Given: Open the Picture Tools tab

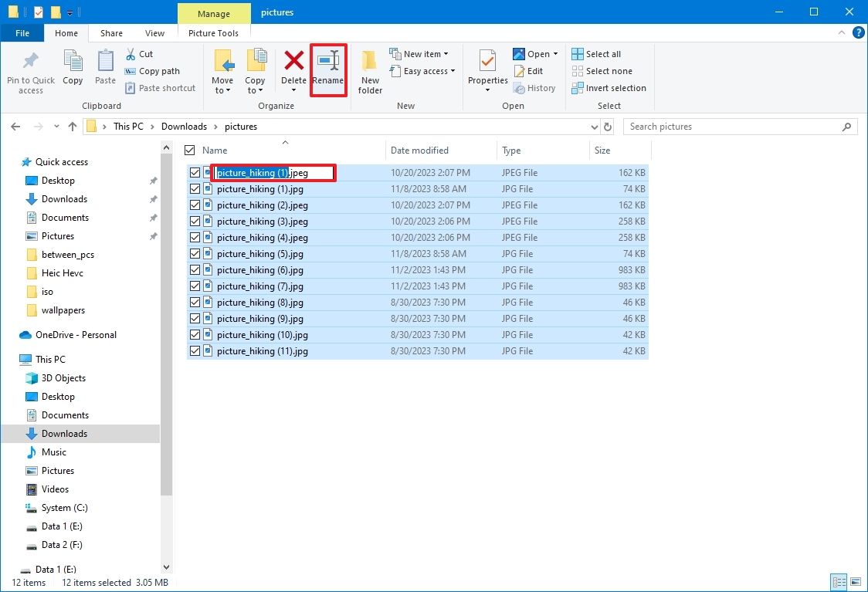Looking at the screenshot, I should pyautogui.click(x=213, y=33).
